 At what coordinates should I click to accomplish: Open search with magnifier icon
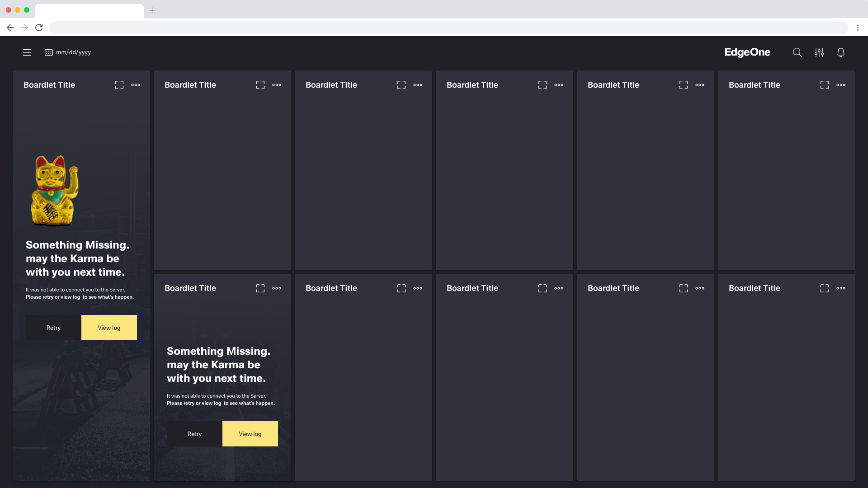click(x=797, y=52)
